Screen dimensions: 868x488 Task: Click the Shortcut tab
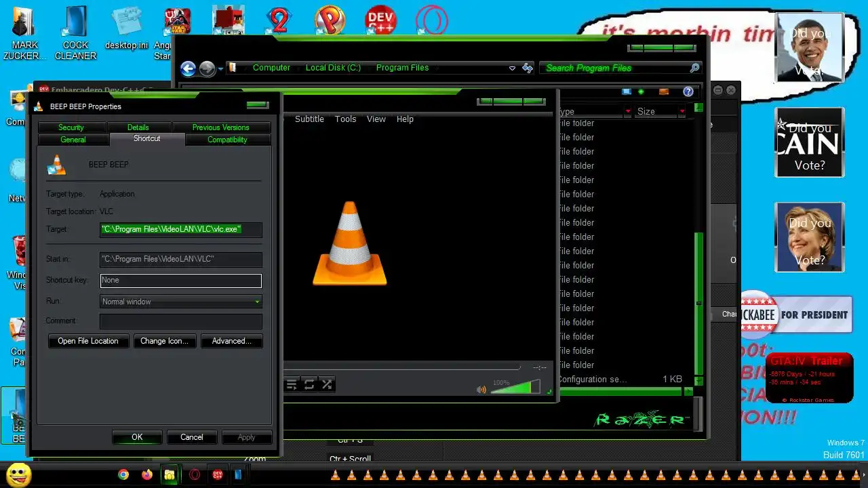(x=147, y=138)
